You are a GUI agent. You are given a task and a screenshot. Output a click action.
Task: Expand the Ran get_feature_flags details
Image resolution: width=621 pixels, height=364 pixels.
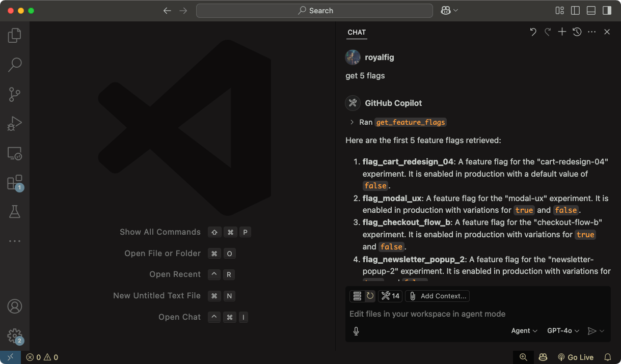coord(352,122)
